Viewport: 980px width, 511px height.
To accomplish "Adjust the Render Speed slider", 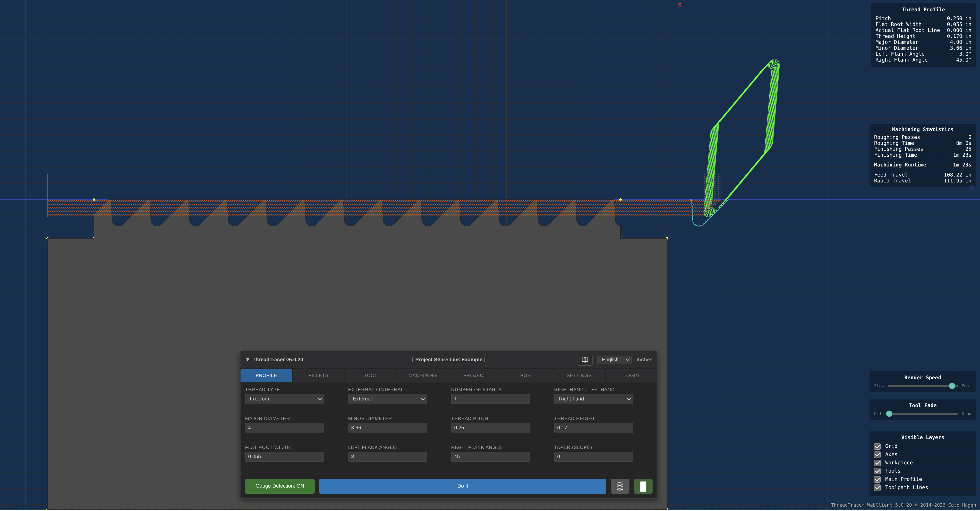I will [x=952, y=386].
